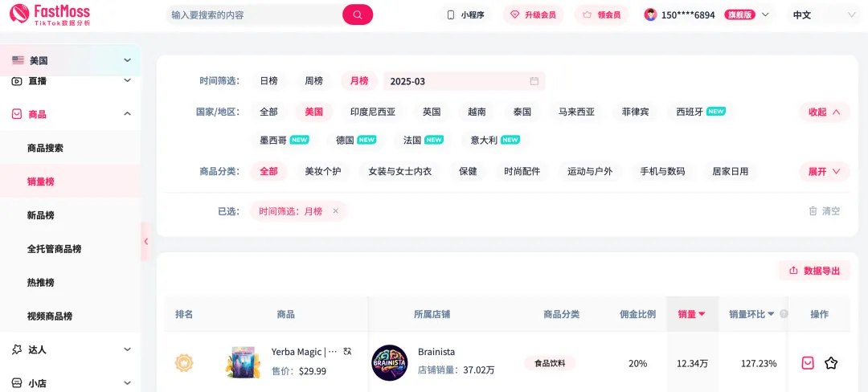Click the 直播 live icon in sidebar
The height and width of the screenshot is (392, 868).
pos(17,81)
